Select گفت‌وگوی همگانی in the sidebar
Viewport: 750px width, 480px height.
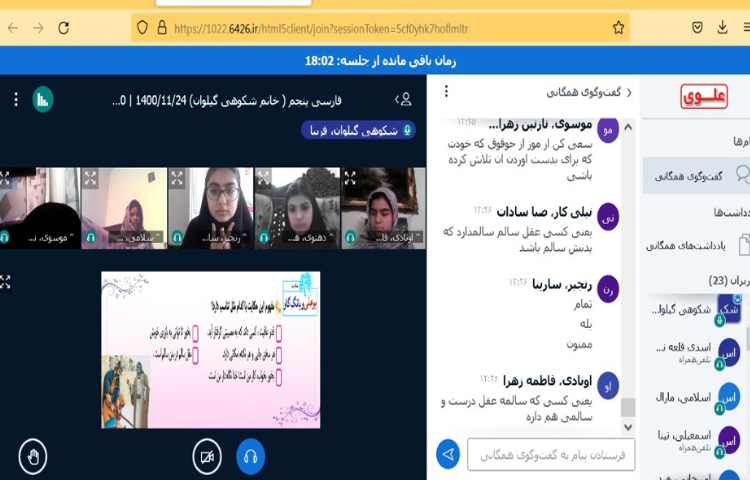[696, 175]
